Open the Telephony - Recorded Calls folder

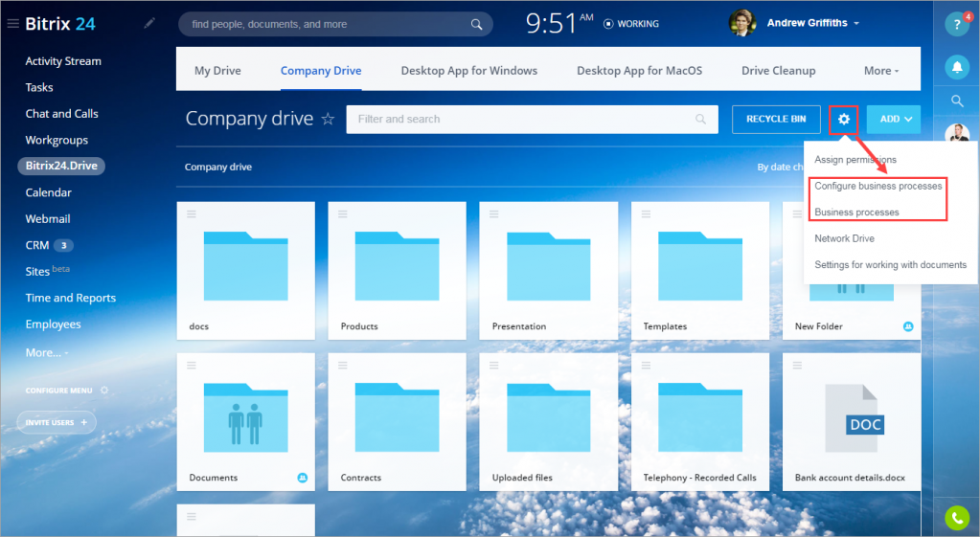[x=700, y=422]
